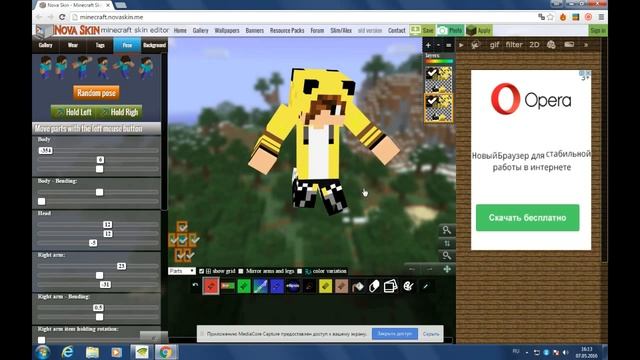Click the filter button

[x=514, y=45]
